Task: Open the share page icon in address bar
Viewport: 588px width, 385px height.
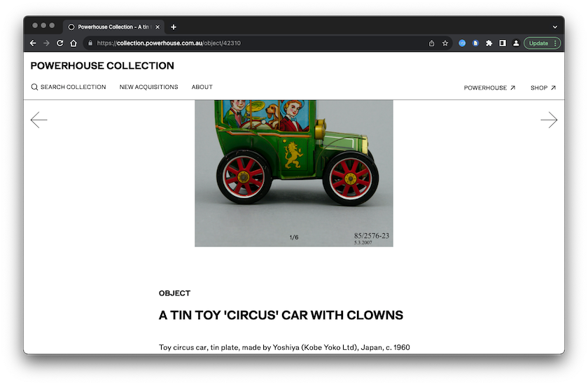Action: tap(432, 43)
